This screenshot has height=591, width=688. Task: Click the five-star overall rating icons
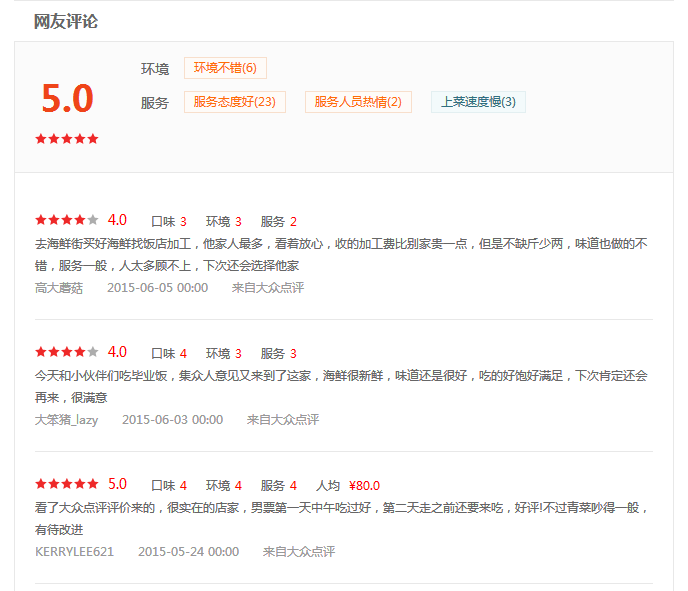coord(67,139)
